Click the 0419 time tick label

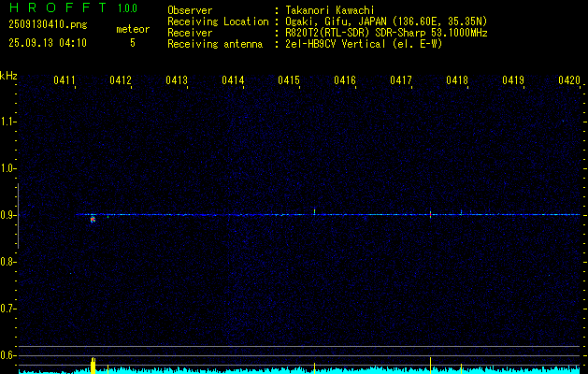pyautogui.click(x=513, y=80)
